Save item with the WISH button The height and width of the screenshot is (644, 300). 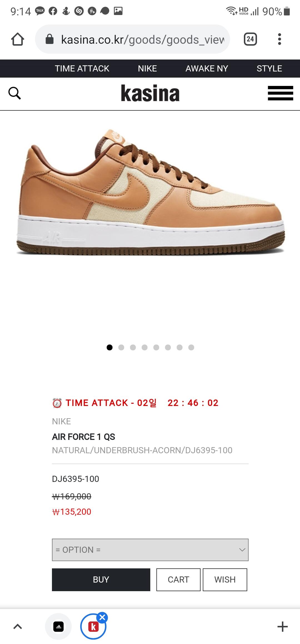[x=225, y=580]
